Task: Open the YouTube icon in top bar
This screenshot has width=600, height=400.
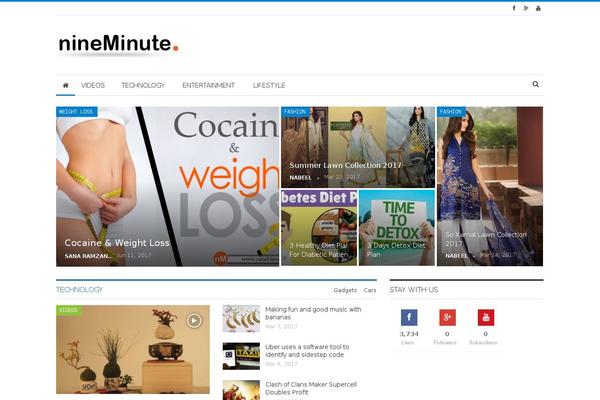Action: pos(538,8)
